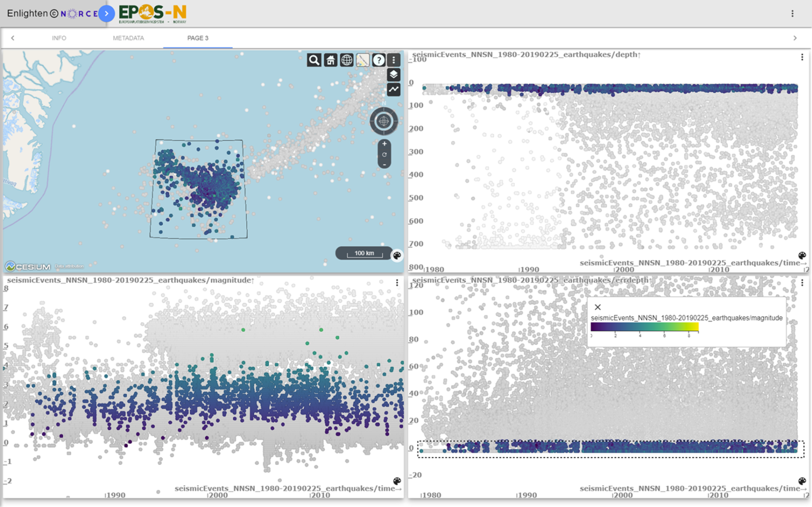Open the layers panel icon on the map

(394, 75)
